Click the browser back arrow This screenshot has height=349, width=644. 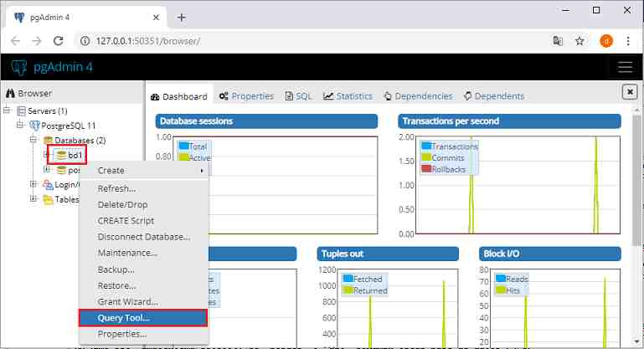click(x=15, y=41)
